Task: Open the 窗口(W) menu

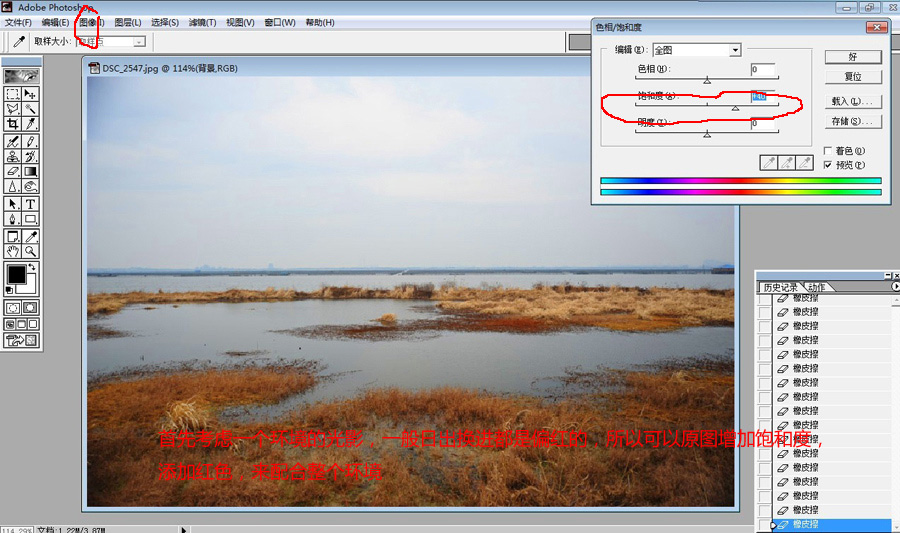Action: point(280,22)
